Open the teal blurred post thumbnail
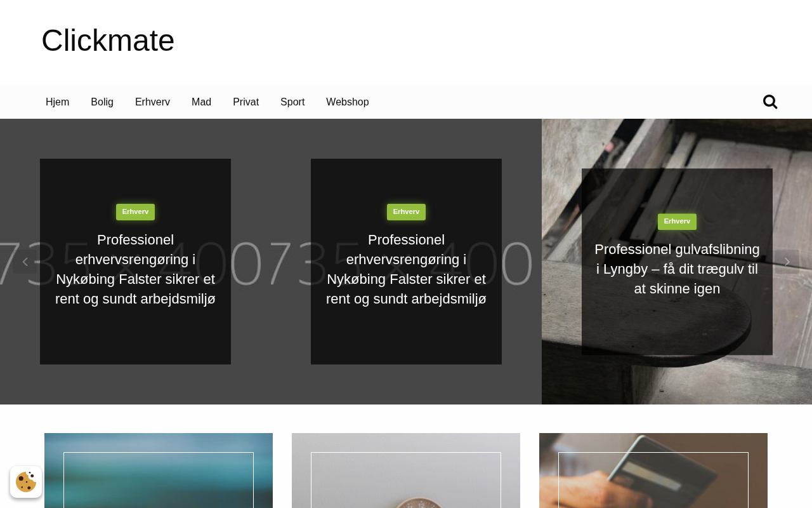Image resolution: width=812 pixels, height=508 pixels. tap(159, 471)
